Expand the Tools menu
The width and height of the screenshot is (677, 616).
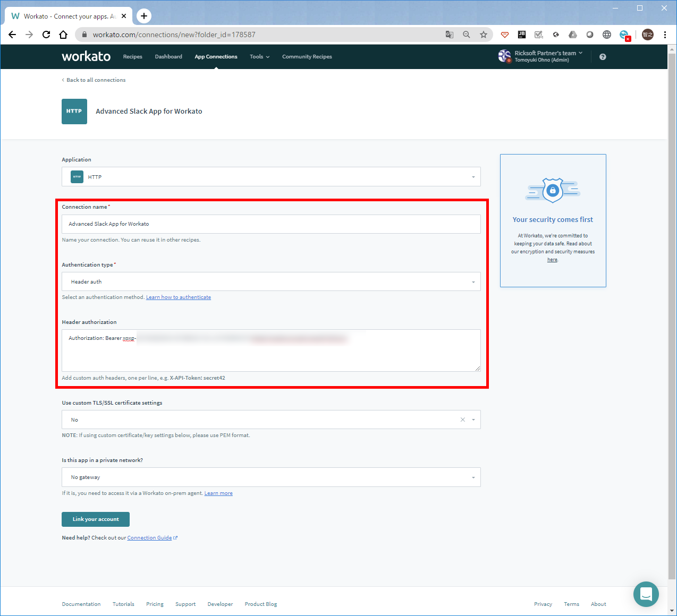[260, 57]
